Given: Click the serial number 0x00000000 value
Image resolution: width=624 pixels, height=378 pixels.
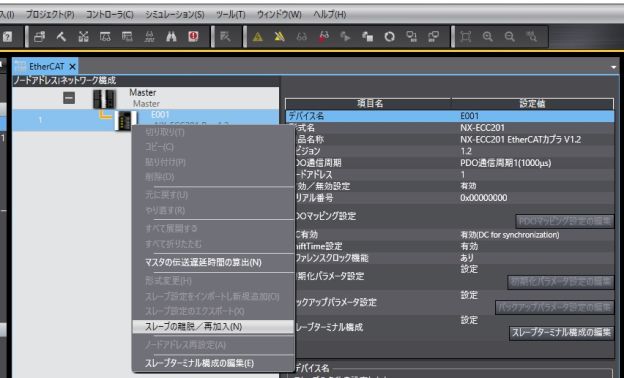Looking at the screenshot, I should (x=484, y=198).
